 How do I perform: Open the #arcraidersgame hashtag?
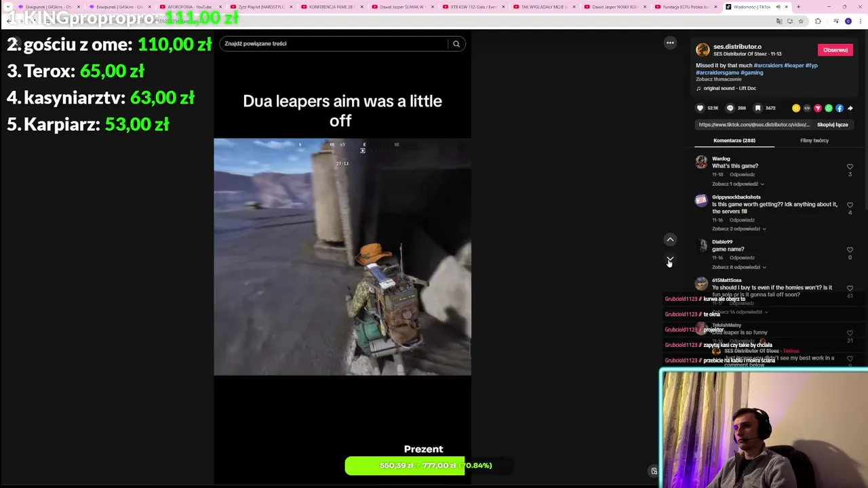click(x=717, y=73)
